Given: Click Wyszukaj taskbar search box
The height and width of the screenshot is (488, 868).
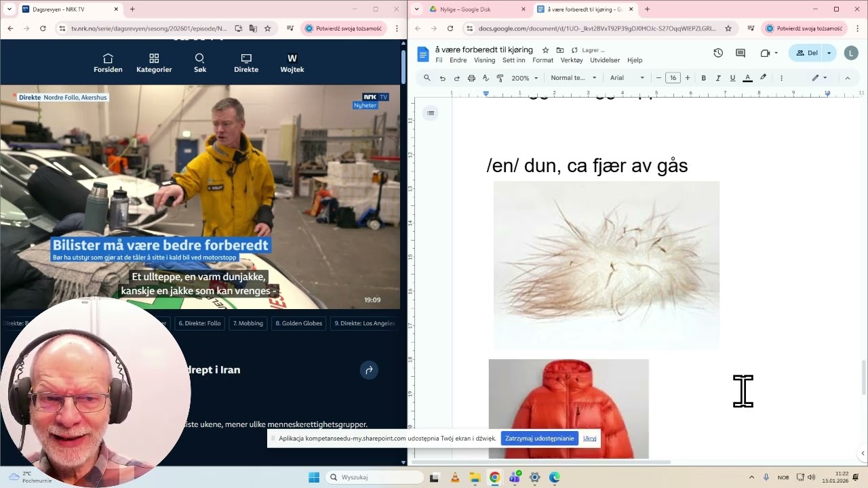Looking at the screenshot, I should pyautogui.click(x=375, y=477).
